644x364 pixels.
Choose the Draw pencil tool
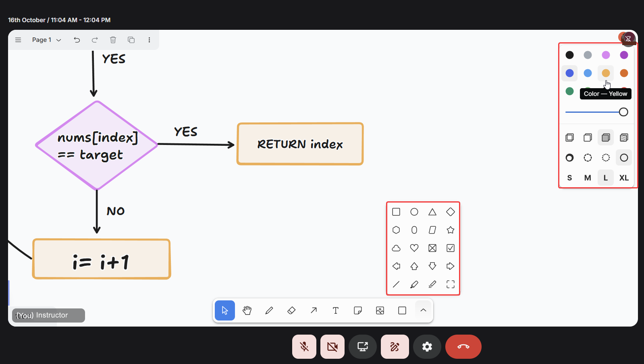point(269,310)
